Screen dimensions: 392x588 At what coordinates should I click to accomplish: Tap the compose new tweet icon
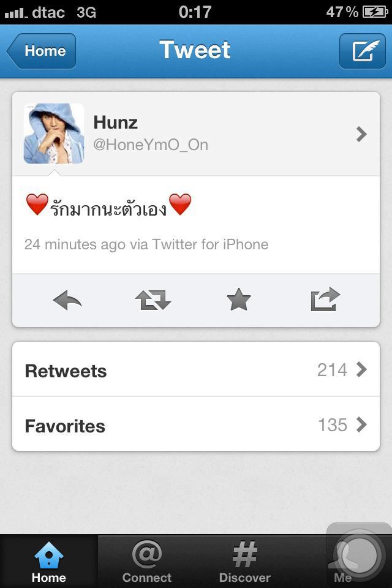pos(363,51)
